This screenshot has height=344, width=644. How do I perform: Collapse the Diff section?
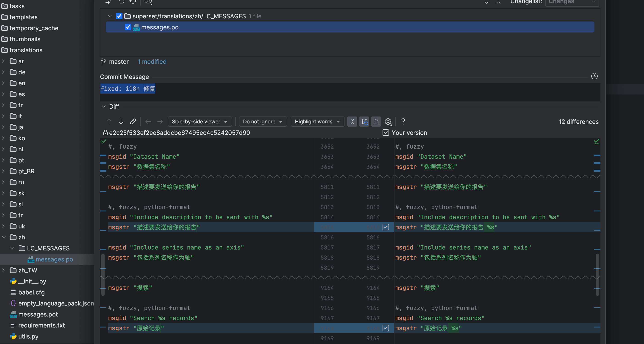[103, 106]
